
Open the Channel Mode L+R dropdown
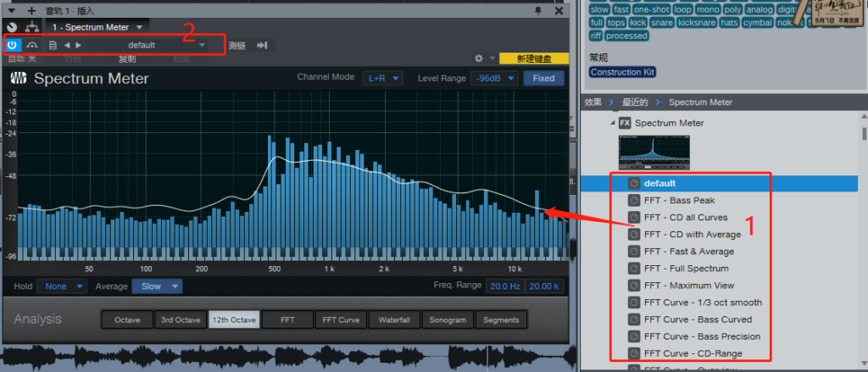pyautogui.click(x=382, y=78)
